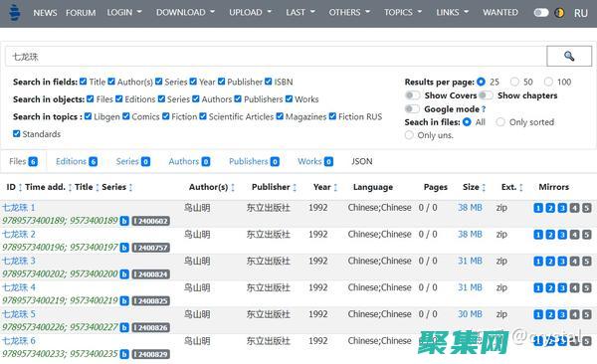Turn on Google mode switch
The image size is (597, 364).
pyautogui.click(x=412, y=108)
